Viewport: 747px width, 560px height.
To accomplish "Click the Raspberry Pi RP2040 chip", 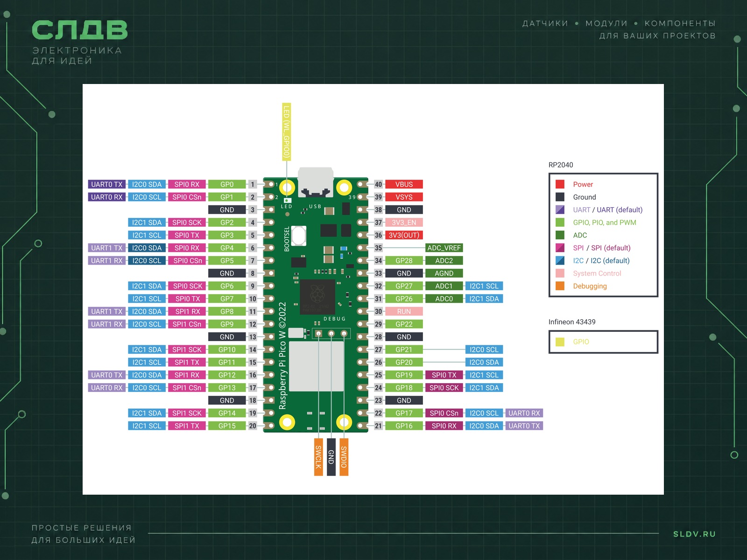I will 317,297.
